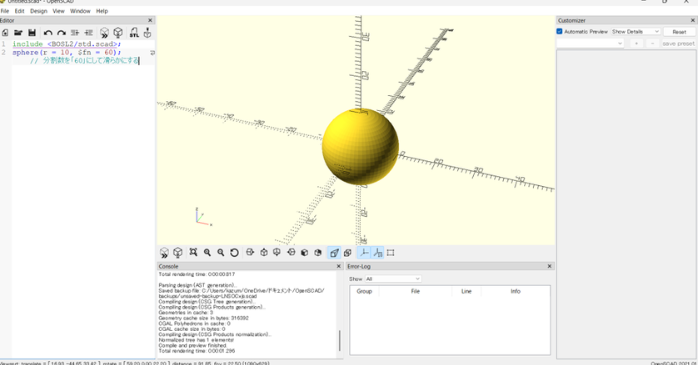Click Preview icon in the viewport toolbar
This screenshot has height=365, width=698.
pyautogui.click(x=164, y=253)
